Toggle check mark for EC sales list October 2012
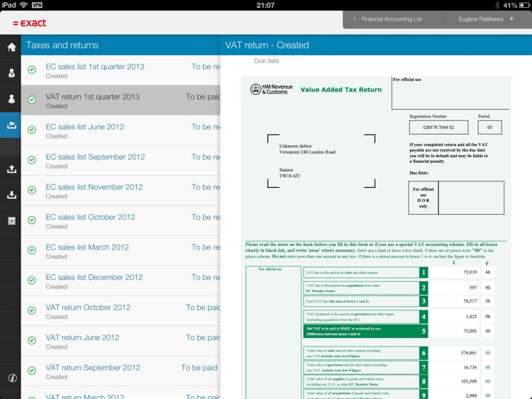Screen dimensions: 532x399 pyautogui.click(x=32, y=220)
